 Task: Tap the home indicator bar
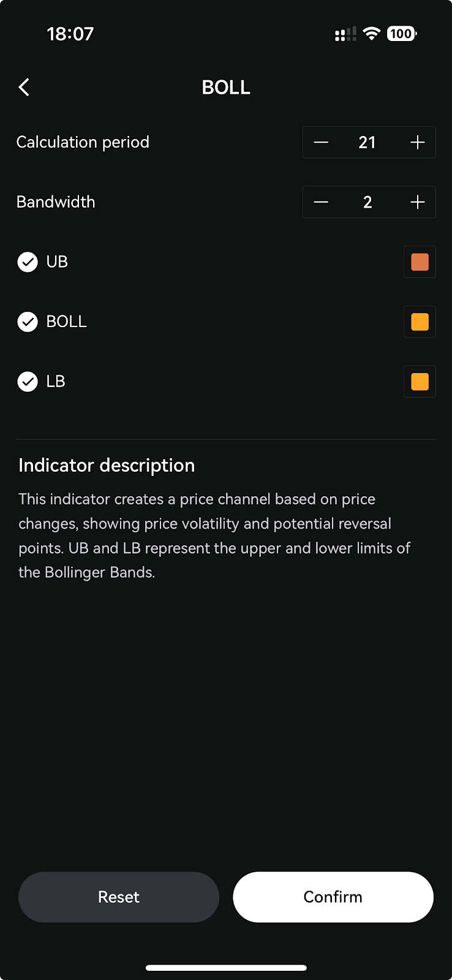tap(226, 968)
